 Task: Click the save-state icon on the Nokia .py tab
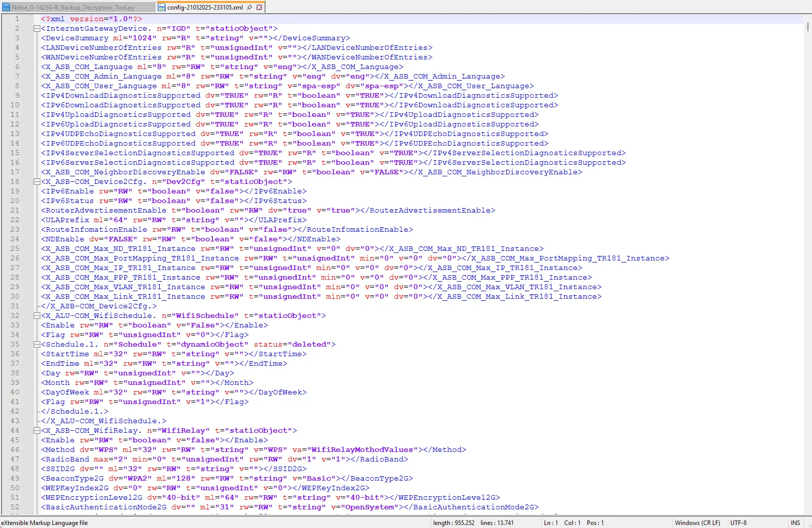pyautogui.click(x=6, y=8)
